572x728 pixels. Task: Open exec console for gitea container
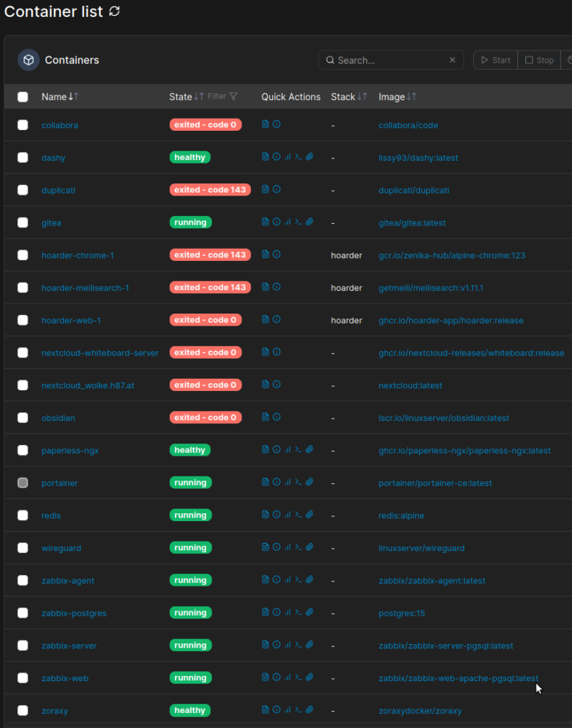click(298, 222)
